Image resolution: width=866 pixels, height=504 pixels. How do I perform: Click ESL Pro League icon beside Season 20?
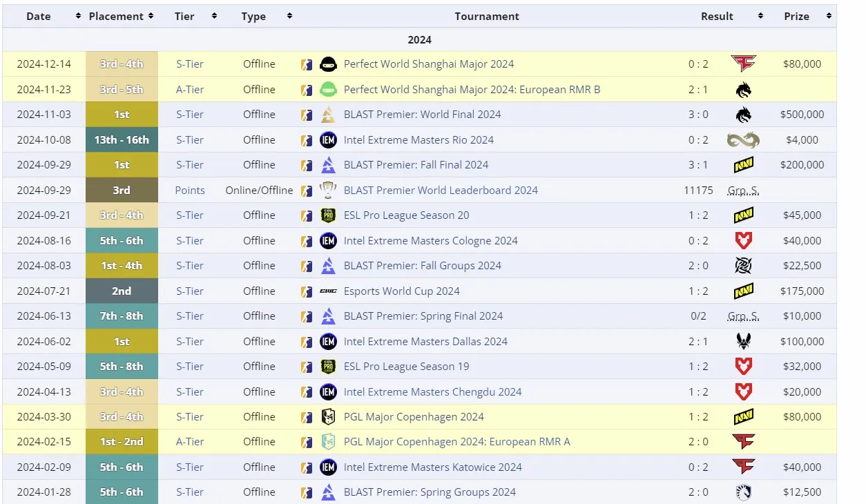tap(329, 215)
